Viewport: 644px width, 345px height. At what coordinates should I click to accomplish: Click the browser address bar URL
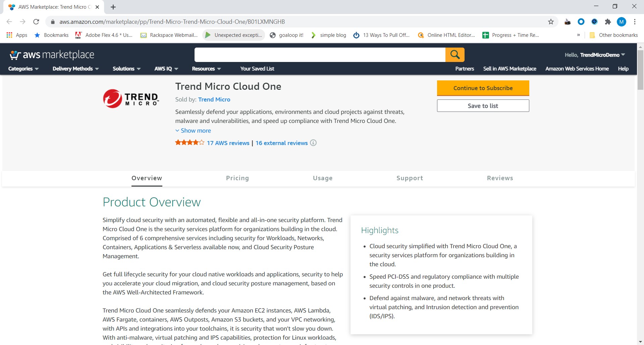172,22
